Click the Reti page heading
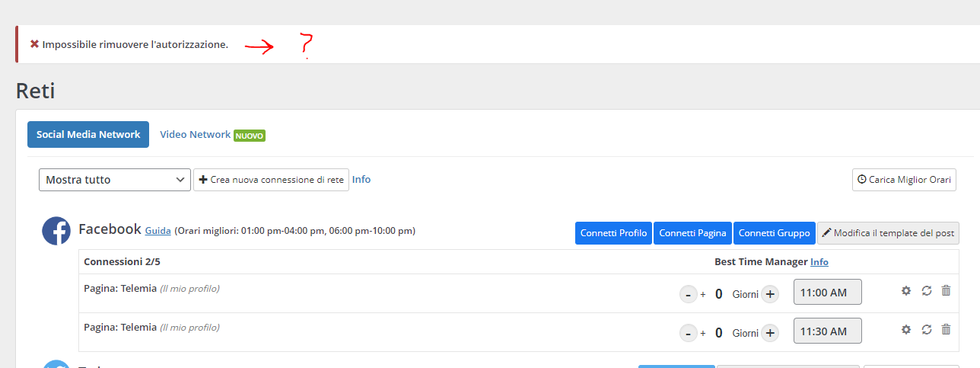The image size is (980, 368). tap(36, 91)
